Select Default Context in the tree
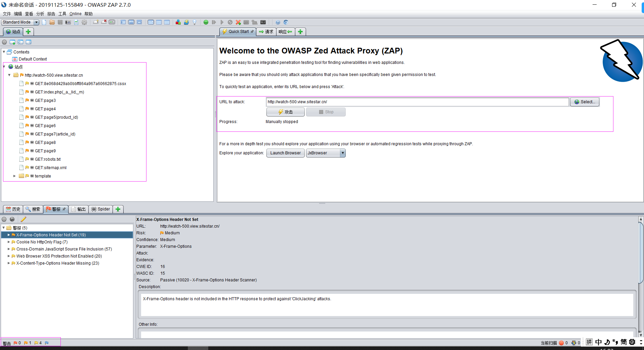The width and height of the screenshot is (644, 350). tap(33, 59)
